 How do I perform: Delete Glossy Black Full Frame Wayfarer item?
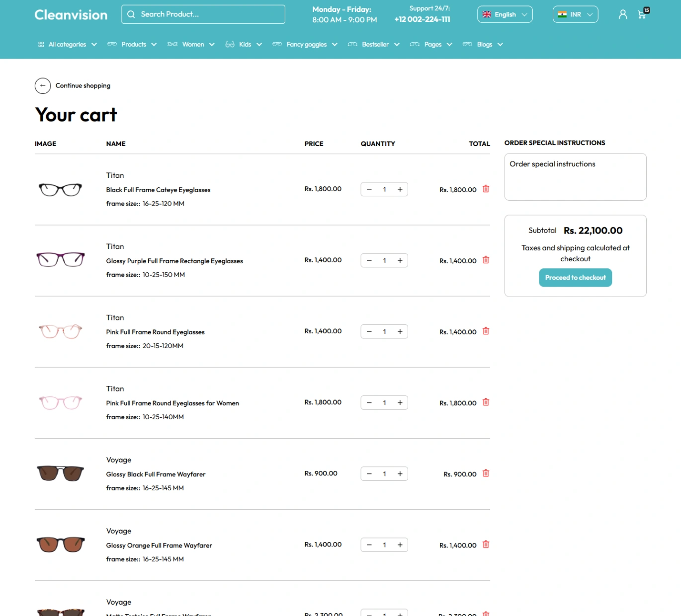pos(486,473)
